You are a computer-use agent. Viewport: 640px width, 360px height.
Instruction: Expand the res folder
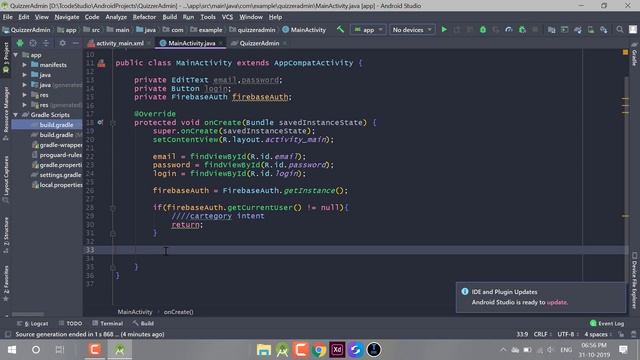[x=24, y=95]
